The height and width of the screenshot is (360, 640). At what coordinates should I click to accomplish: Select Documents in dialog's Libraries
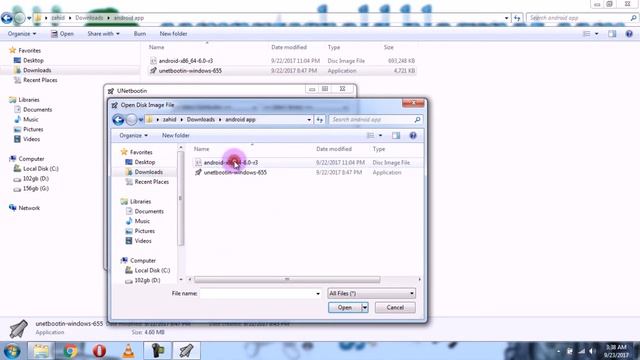(x=149, y=211)
